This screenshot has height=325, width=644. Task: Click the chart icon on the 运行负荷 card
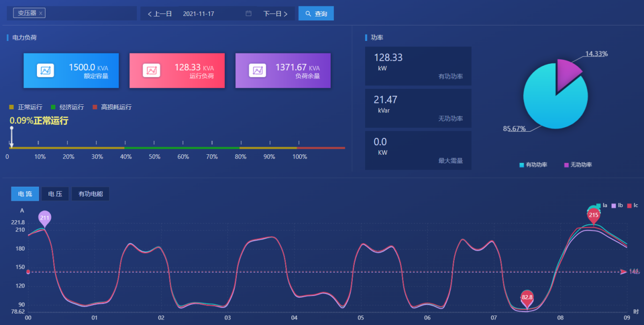152,70
